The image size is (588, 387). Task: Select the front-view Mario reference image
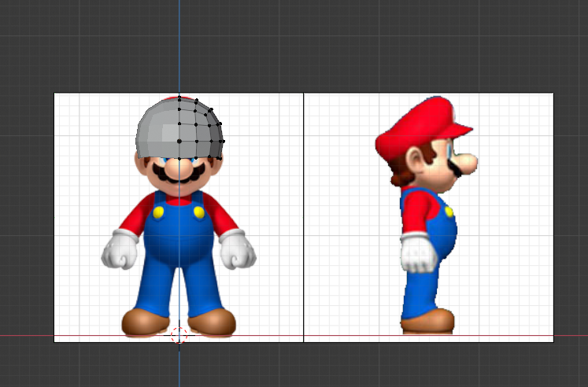click(x=179, y=217)
